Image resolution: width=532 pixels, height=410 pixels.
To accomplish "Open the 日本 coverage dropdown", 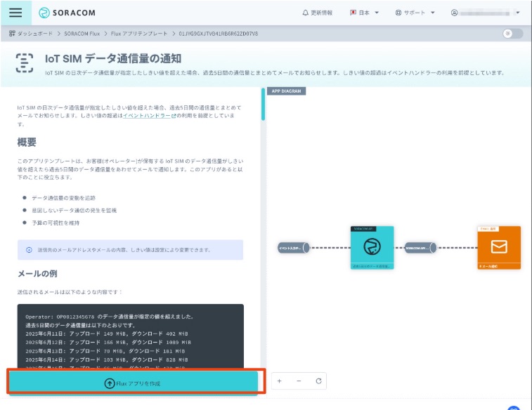I will [x=365, y=13].
